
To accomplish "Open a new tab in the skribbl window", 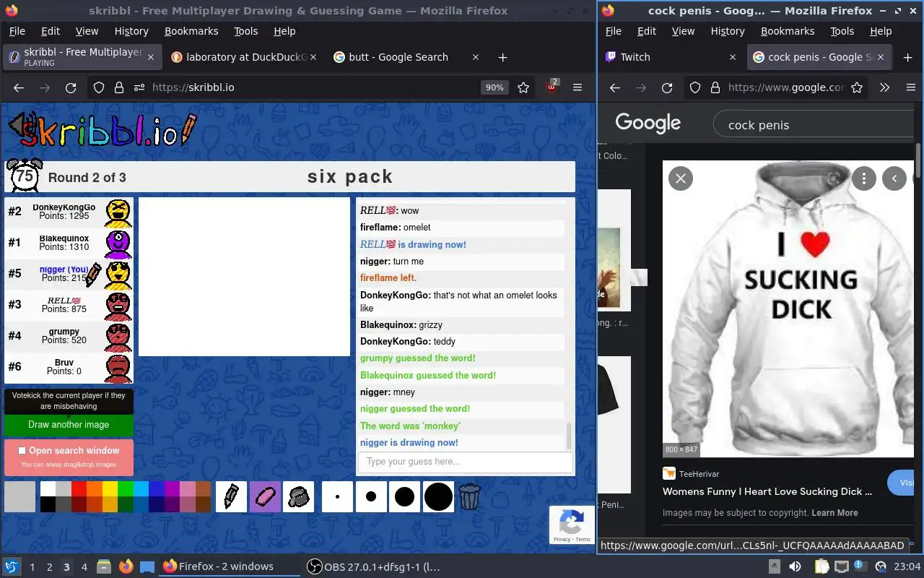I will (503, 57).
